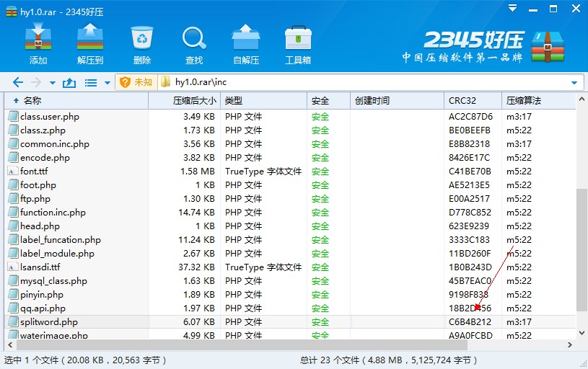Select the class.user.php file
This screenshot has height=369, width=588.
coord(50,117)
